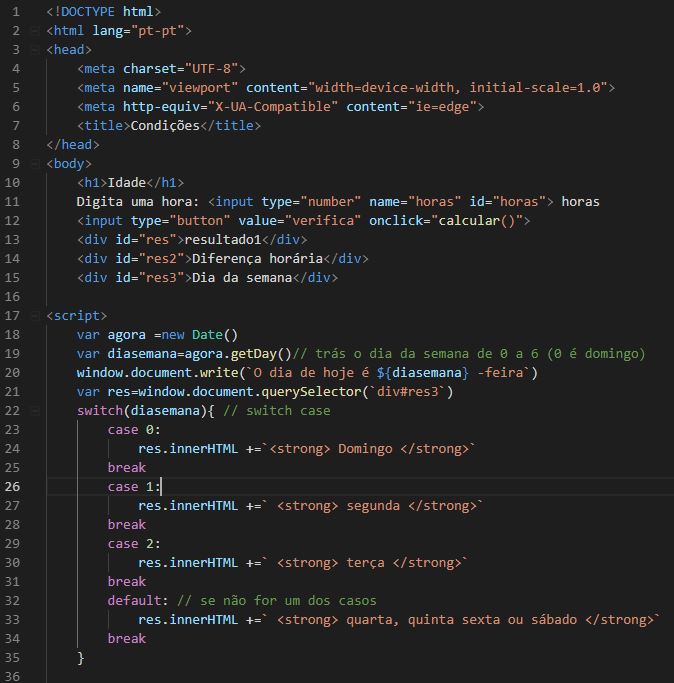Viewport: 674px width, 683px height.
Task: Click the word Domingo in line 24
Action: pyautogui.click(x=365, y=449)
